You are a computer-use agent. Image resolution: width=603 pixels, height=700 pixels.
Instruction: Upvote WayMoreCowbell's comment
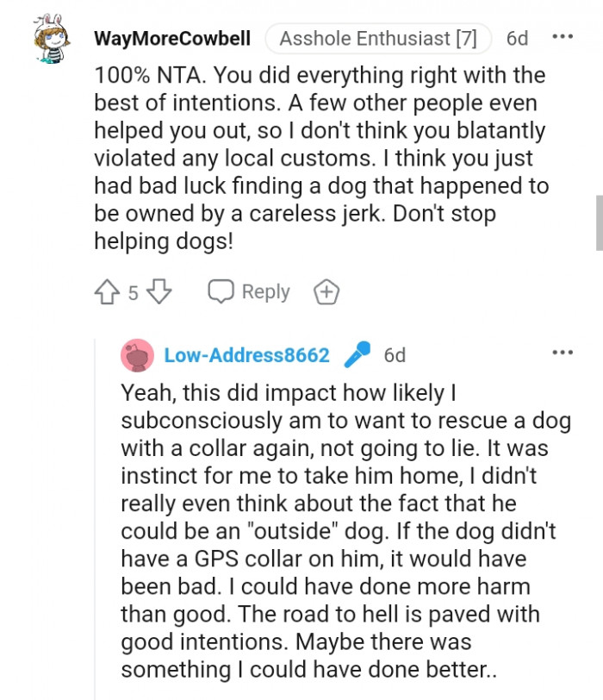(106, 292)
